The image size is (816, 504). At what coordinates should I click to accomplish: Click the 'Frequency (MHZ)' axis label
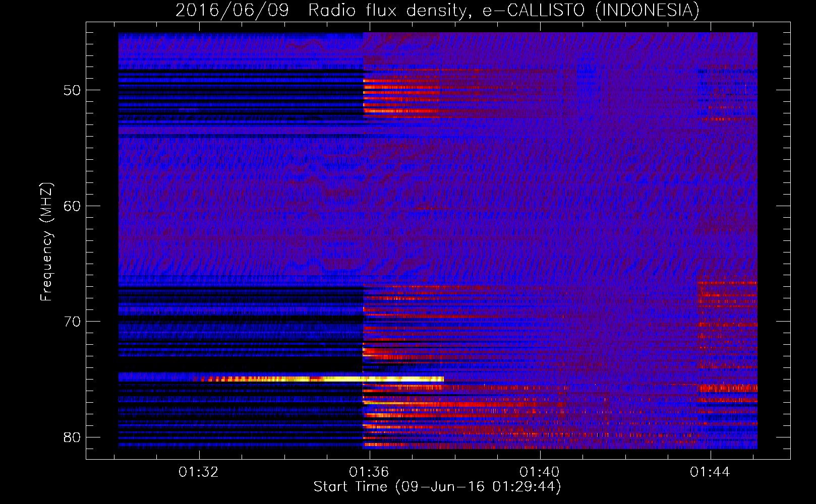point(46,242)
